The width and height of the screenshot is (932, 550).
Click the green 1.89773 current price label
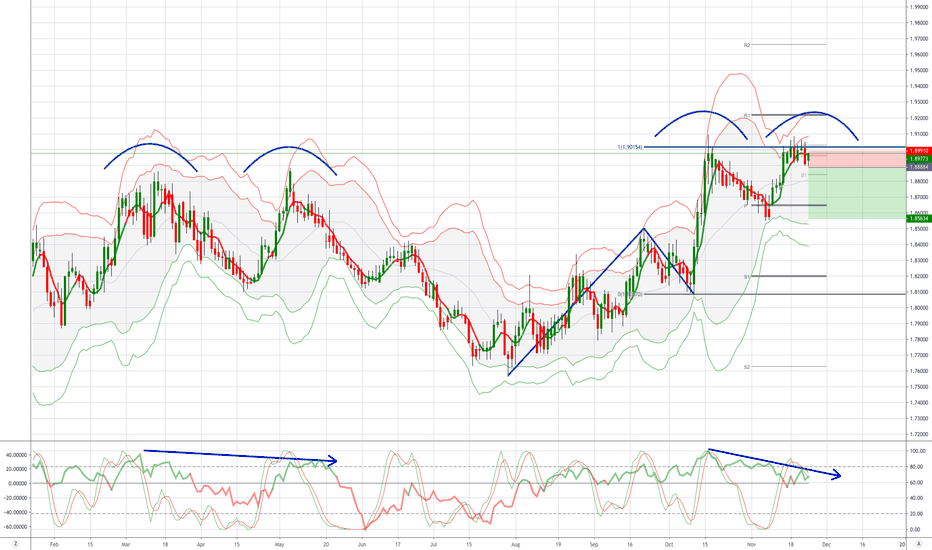coord(918,159)
